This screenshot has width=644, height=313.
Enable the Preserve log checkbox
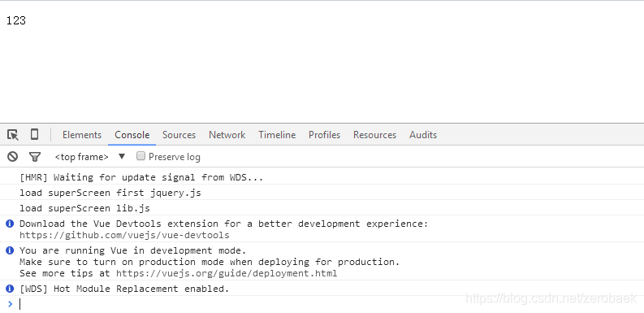140,156
